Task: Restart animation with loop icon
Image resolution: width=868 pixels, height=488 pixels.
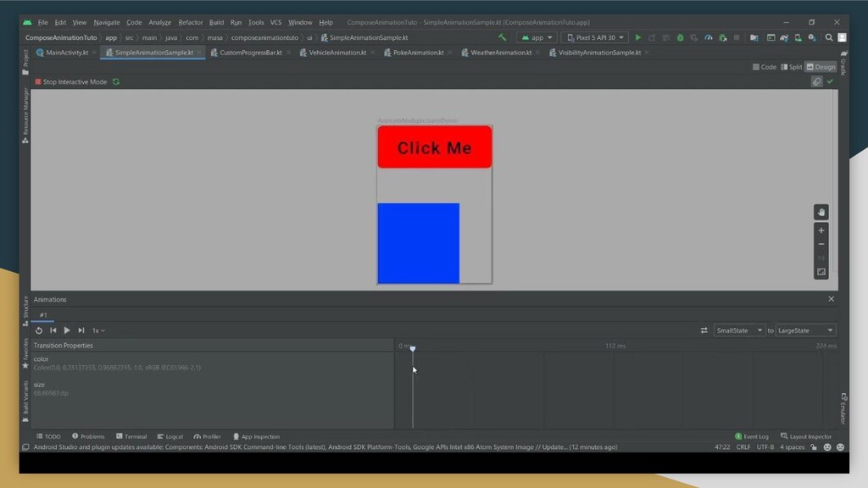Action: pyautogui.click(x=39, y=330)
